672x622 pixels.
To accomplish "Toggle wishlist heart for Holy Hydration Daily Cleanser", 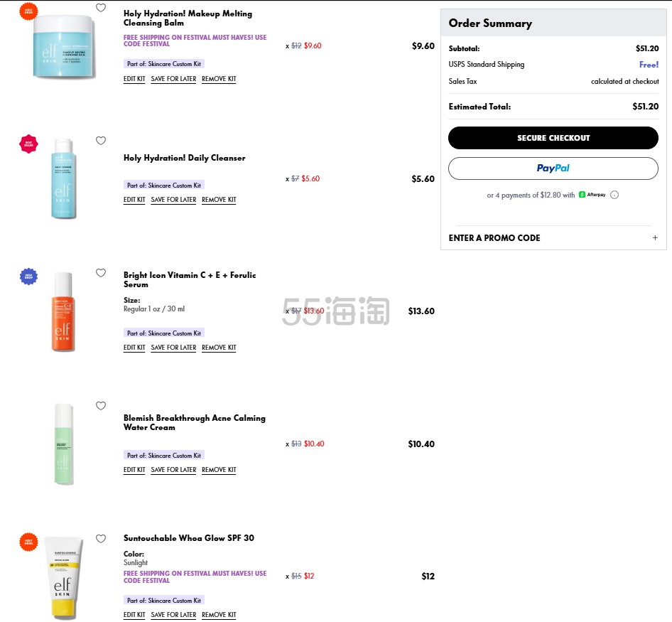I will (101, 141).
